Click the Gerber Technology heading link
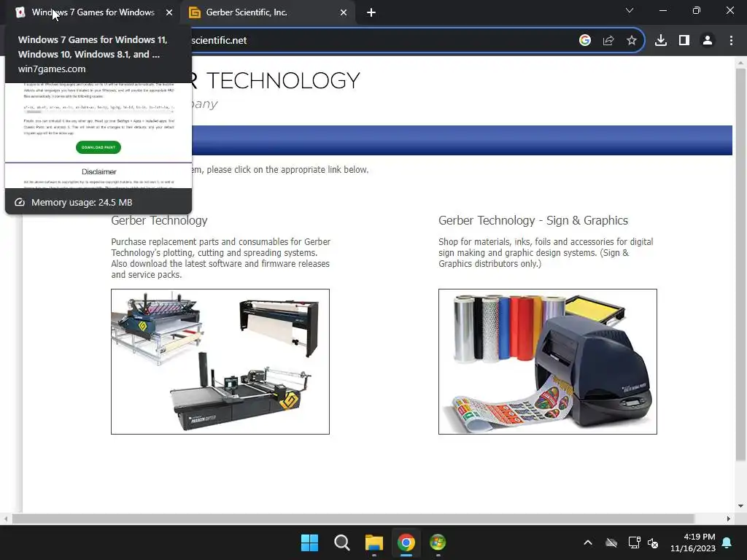The width and height of the screenshot is (747, 560). pyautogui.click(x=159, y=220)
